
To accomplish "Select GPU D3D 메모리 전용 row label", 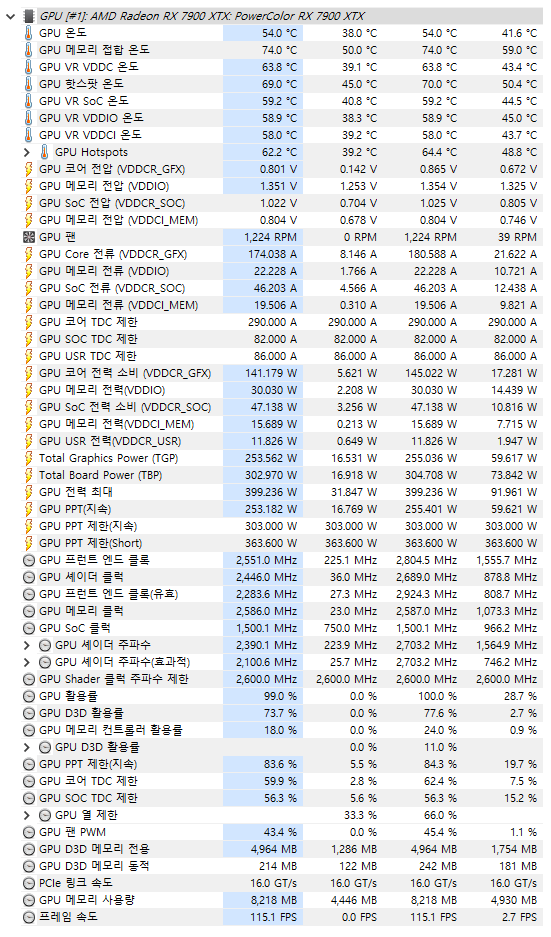I will (94, 849).
